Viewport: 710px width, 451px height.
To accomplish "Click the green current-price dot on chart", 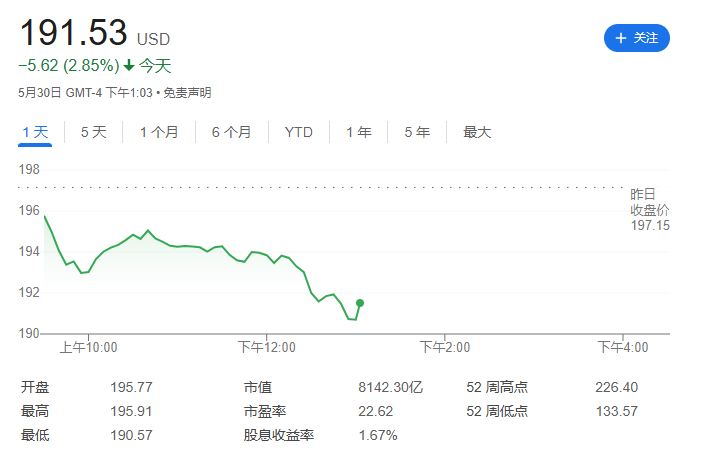I will (x=360, y=303).
